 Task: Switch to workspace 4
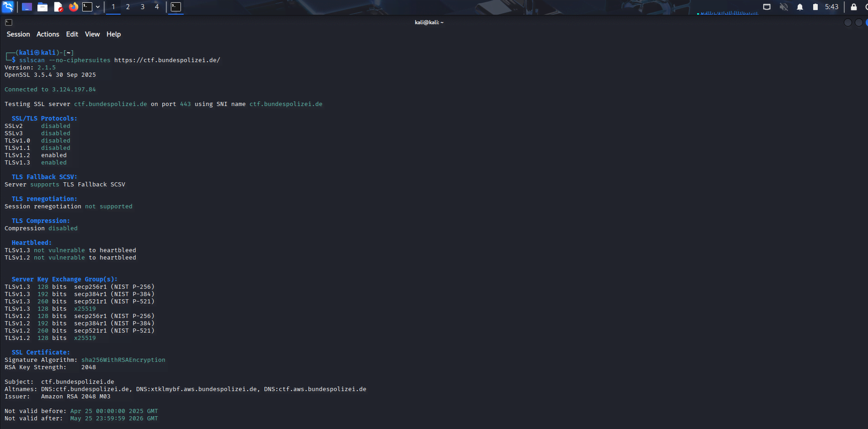[x=157, y=7]
